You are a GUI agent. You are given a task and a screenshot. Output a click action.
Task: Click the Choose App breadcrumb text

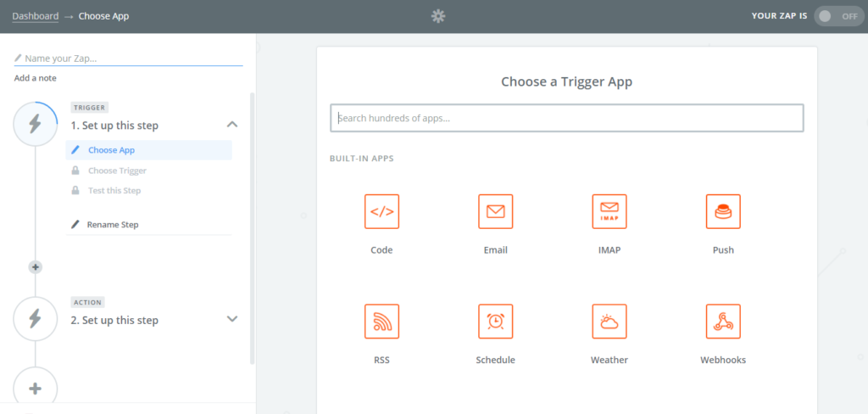pos(103,16)
